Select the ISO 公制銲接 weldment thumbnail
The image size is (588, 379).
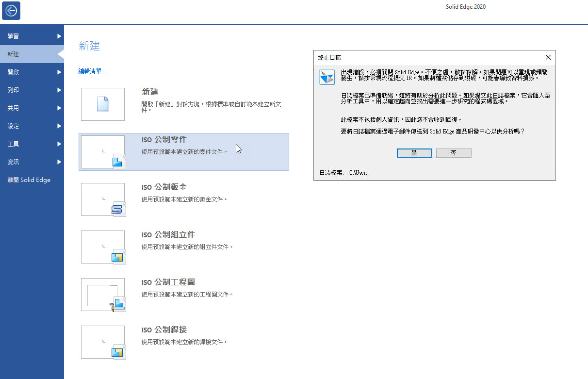point(103,342)
